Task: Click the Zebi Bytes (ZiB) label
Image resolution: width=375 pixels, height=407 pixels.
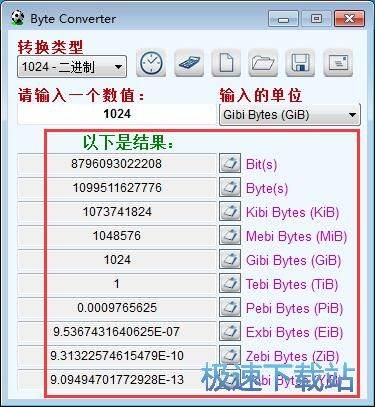Action: pos(292,357)
